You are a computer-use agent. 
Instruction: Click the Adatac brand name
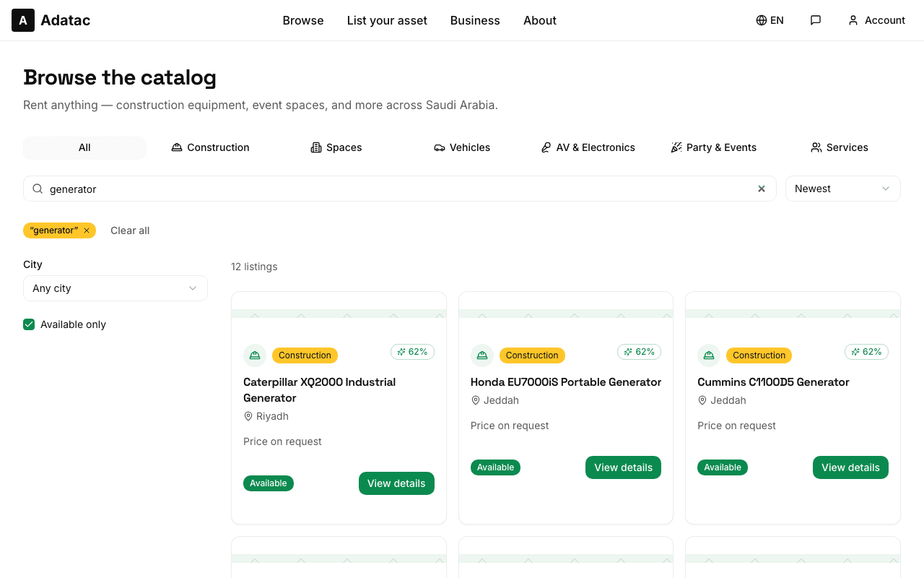point(65,20)
